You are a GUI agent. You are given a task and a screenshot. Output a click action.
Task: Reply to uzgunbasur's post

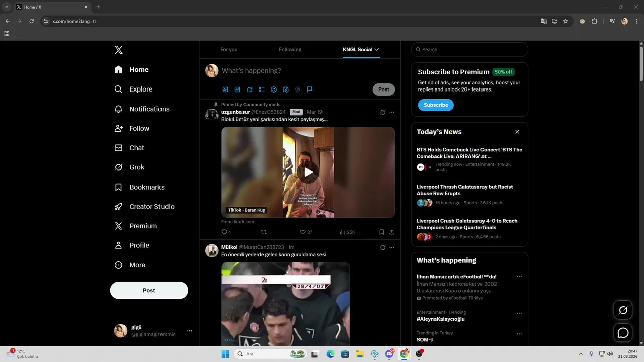226,232
